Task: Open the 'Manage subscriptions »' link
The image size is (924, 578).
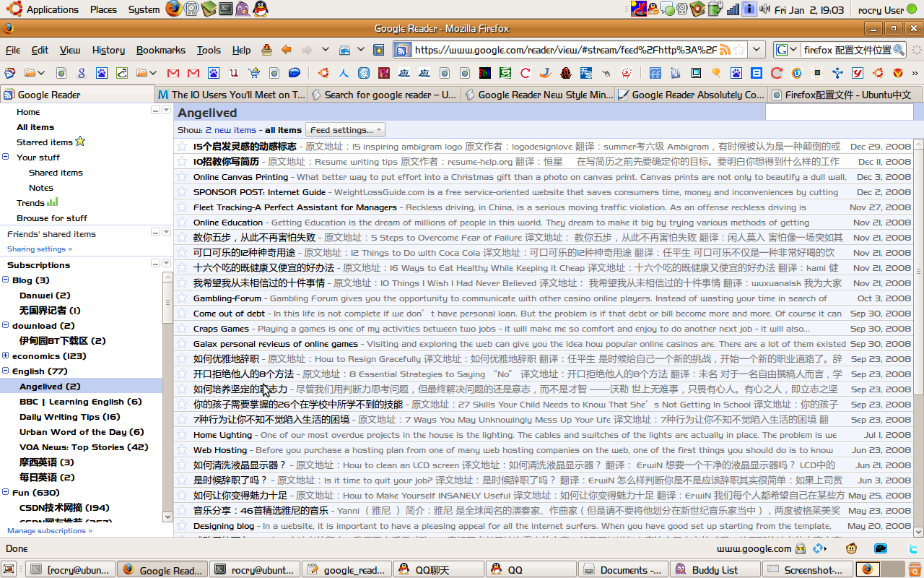Action: coord(50,530)
